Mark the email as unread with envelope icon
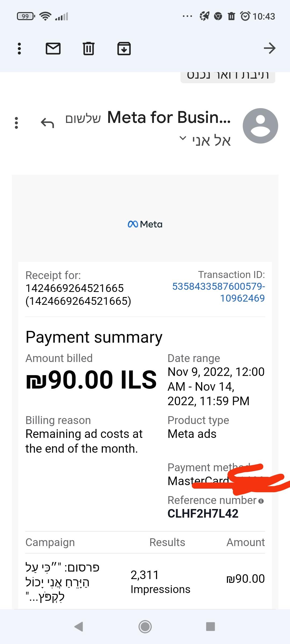This screenshot has width=290, height=644. point(53,49)
